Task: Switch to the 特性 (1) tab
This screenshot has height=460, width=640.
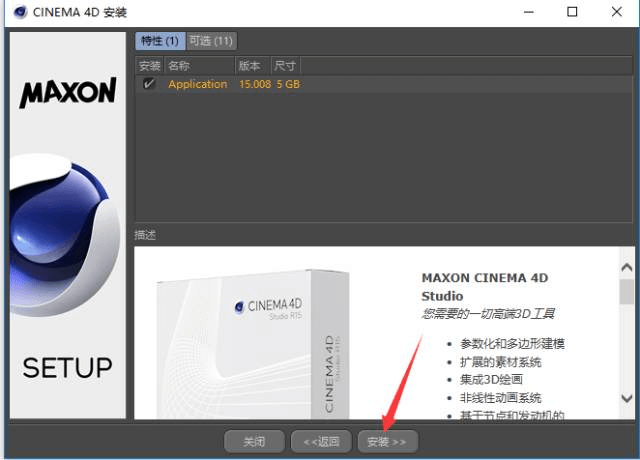Action: (160, 41)
